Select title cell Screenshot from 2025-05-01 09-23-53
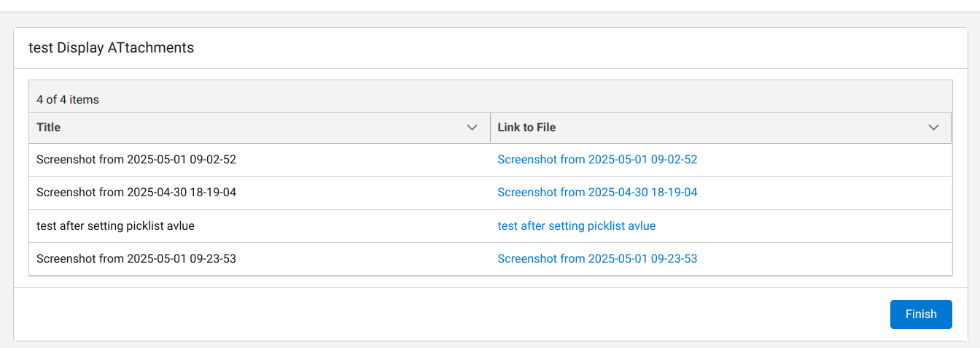 136,259
